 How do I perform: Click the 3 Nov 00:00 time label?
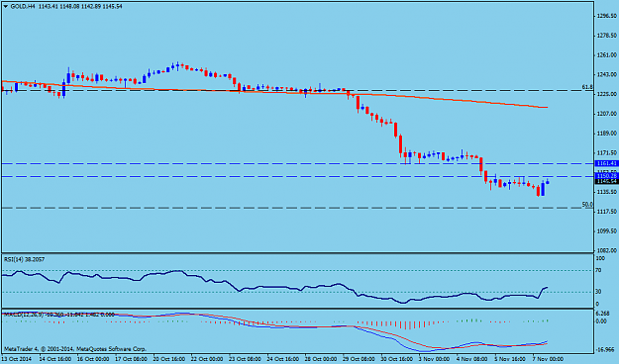[x=434, y=359]
